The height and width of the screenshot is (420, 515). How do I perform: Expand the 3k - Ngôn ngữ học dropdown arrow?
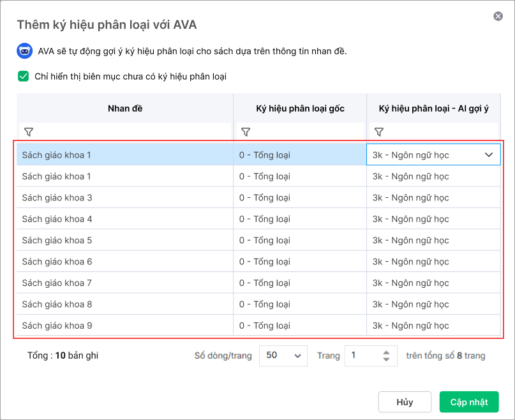(x=489, y=155)
